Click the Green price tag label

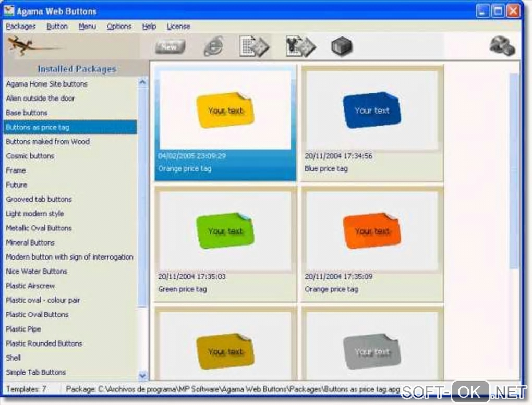(x=182, y=289)
